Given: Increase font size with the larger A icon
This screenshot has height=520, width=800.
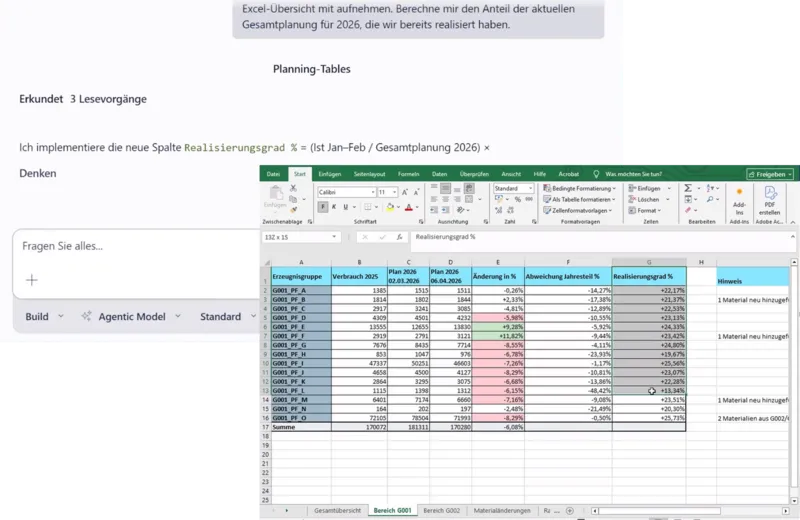Looking at the screenshot, I should [x=405, y=192].
